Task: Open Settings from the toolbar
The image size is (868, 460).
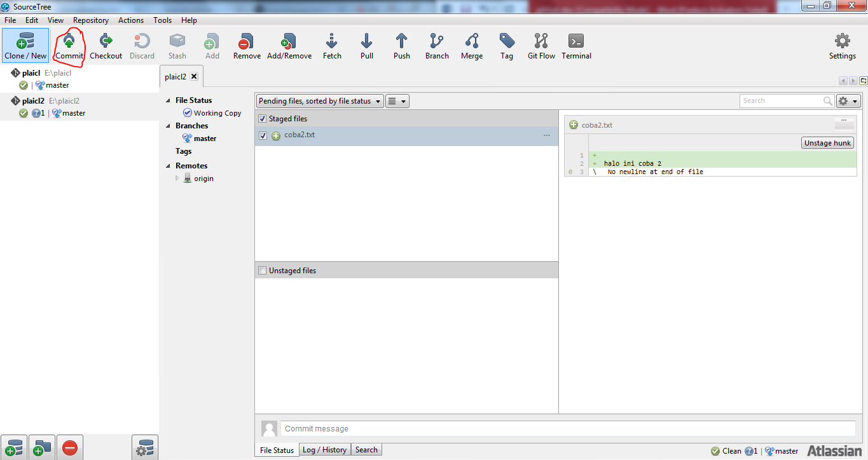Action: (842, 45)
